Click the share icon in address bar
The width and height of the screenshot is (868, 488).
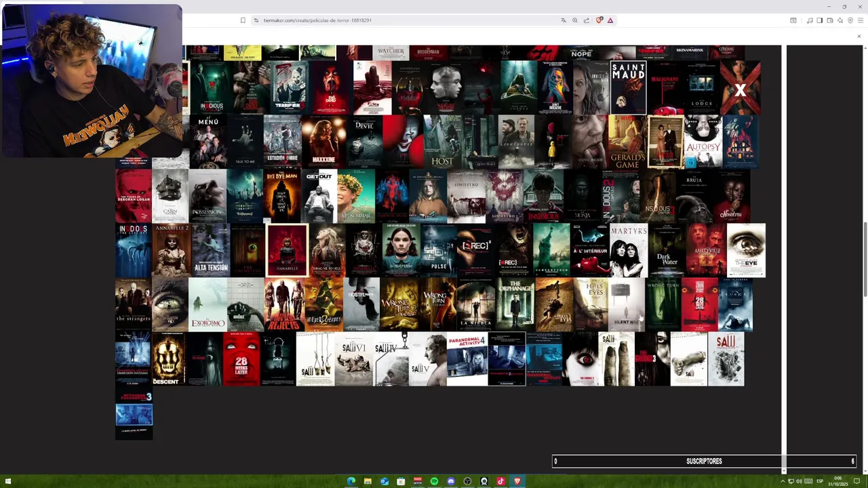pyautogui.click(x=586, y=20)
